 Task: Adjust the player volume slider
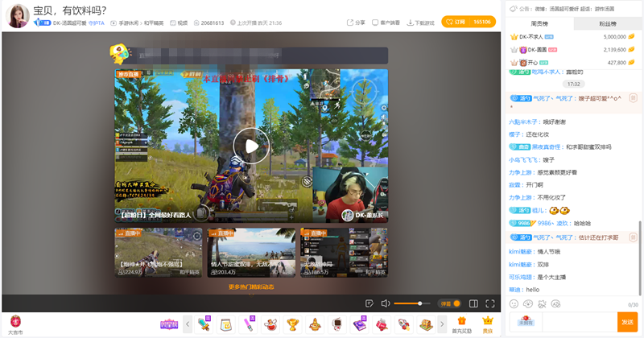coord(411,303)
